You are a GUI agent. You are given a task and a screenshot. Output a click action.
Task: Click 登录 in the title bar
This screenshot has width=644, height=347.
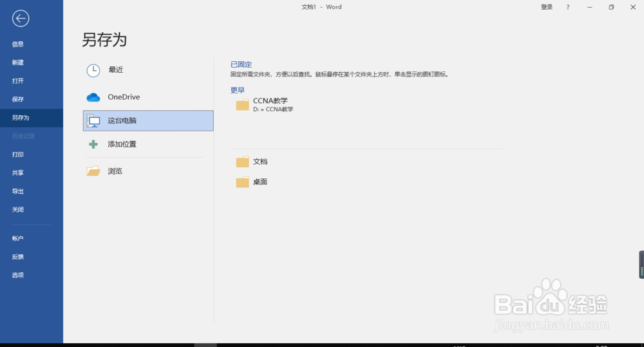pos(547,7)
